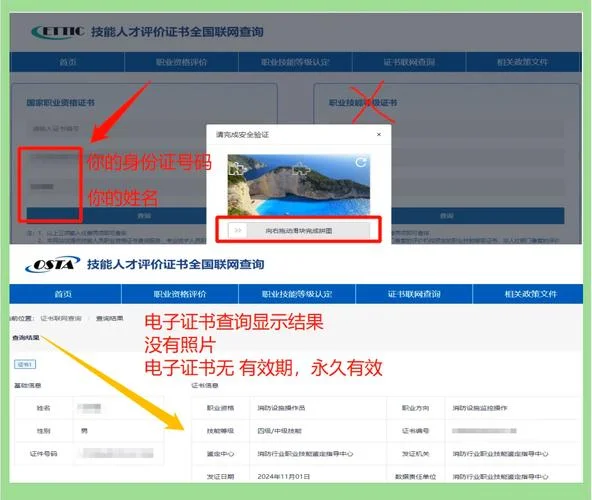Screen dimensions: 592x500
Task: Click the 发证机关 value cell
Action: click(x=513, y=454)
